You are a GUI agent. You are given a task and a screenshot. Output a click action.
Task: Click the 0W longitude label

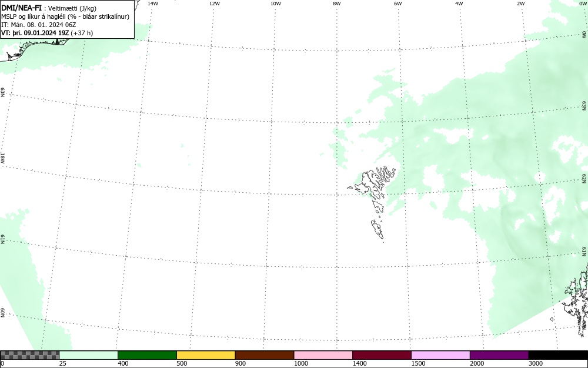tap(582, 4)
